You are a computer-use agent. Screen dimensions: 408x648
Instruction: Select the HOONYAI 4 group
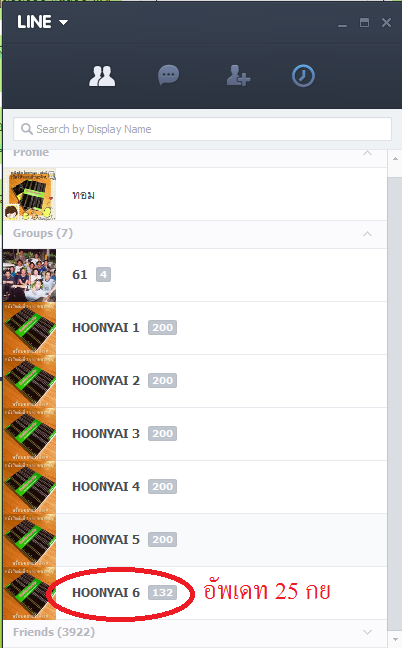[195, 487]
